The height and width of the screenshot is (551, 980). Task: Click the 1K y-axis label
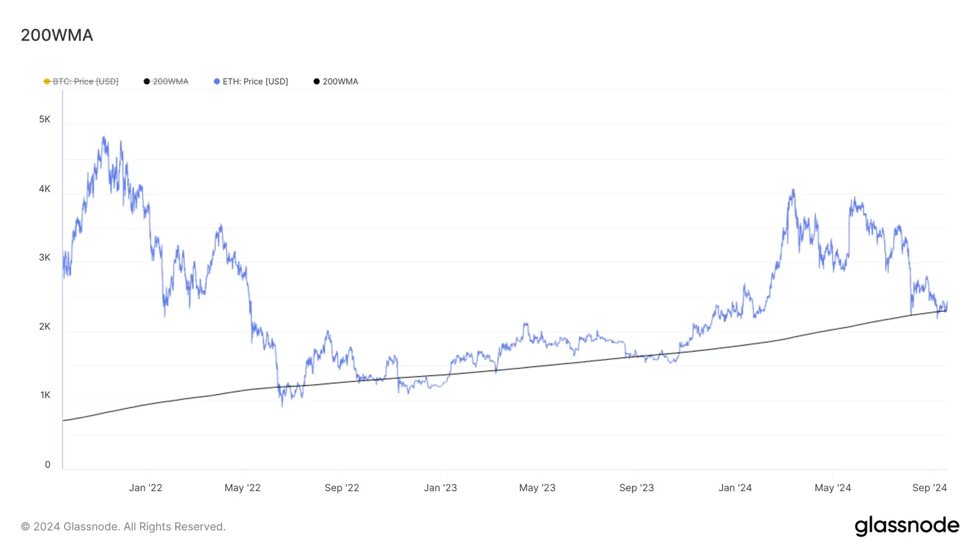click(45, 395)
